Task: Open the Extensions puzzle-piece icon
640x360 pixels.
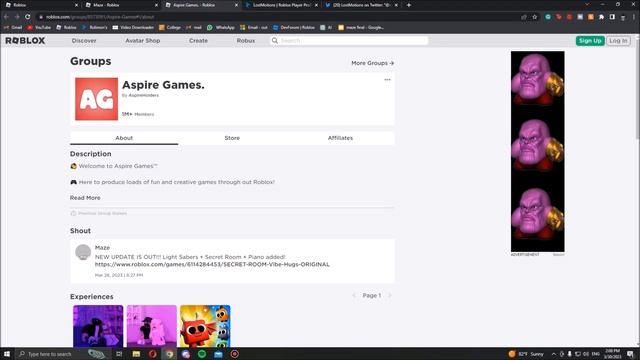Action: (602, 17)
